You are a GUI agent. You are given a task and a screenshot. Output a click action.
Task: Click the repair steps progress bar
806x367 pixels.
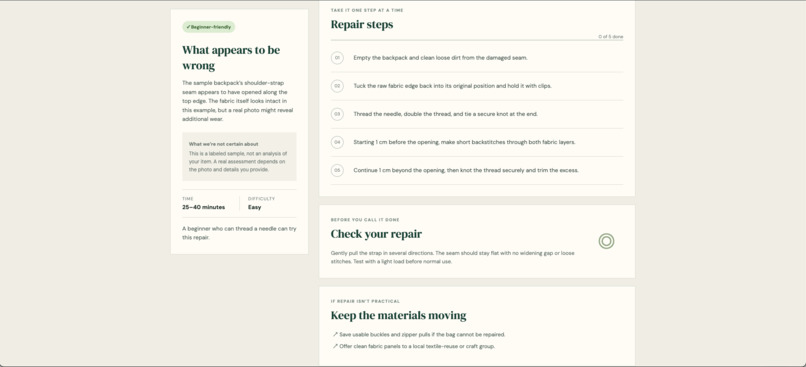[477, 40]
